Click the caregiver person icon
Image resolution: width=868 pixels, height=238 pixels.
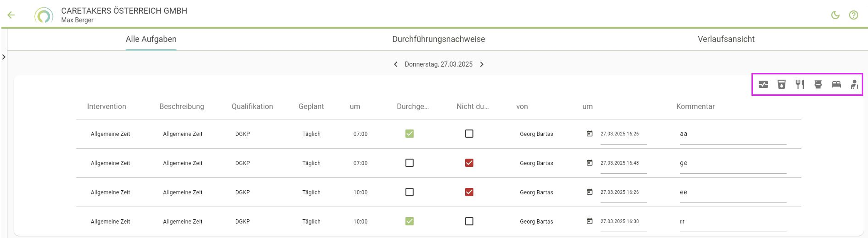coord(854,85)
